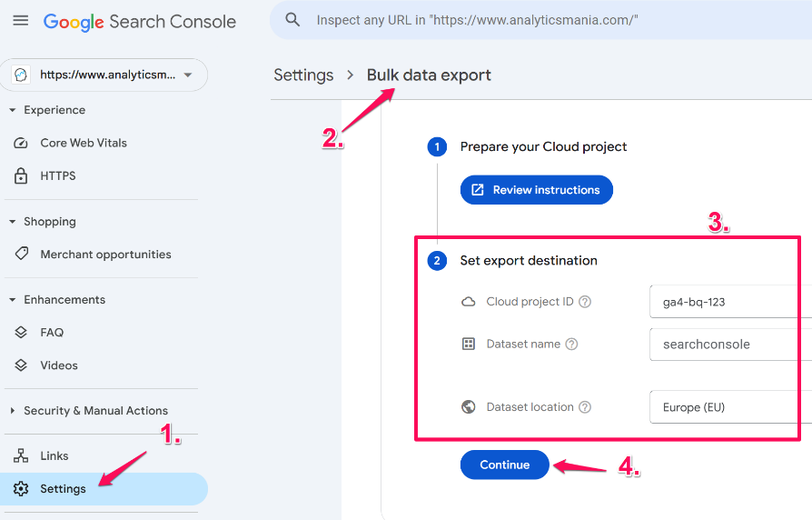Screen dimensions: 812x520
Task: Click help icon beside Dataset location
Action: (585, 407)
